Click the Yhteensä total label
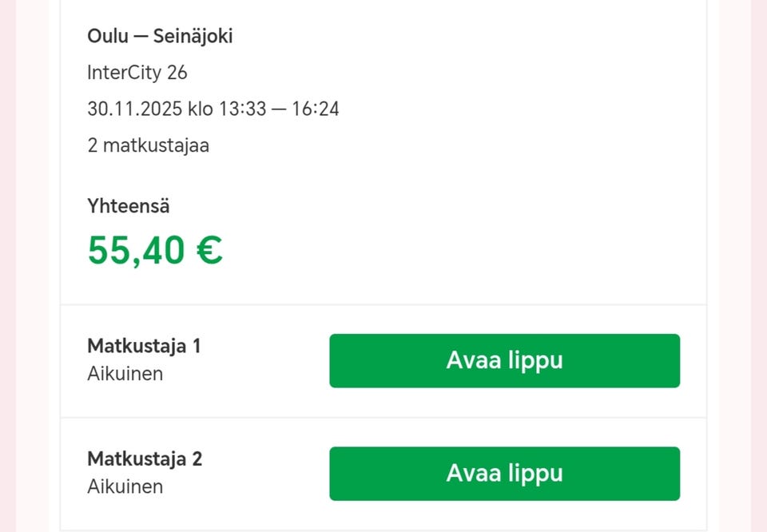This screenshot has height=532, width=767. click(x=128, y=206)
